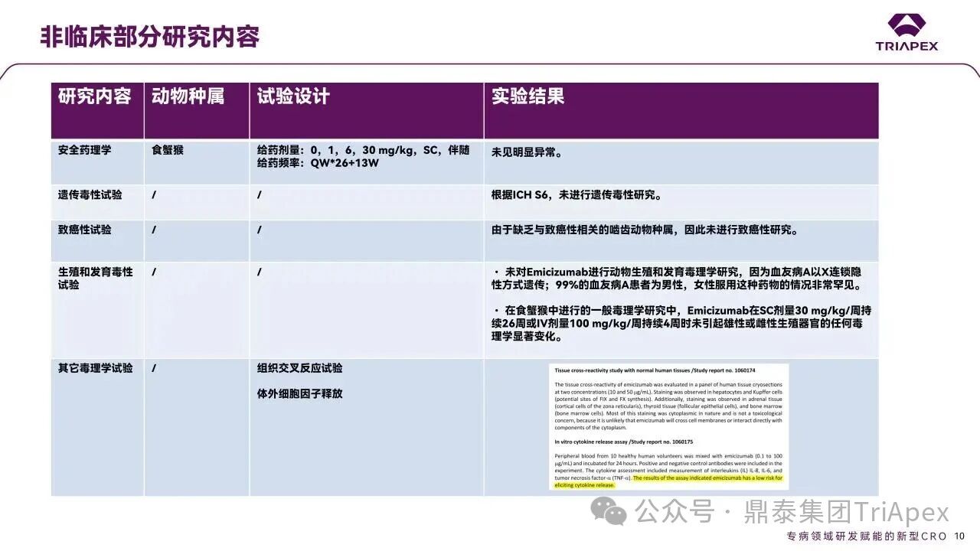Click the 安全药理学 row label
This screenshot has height=551, width=980.
(84, 151)
